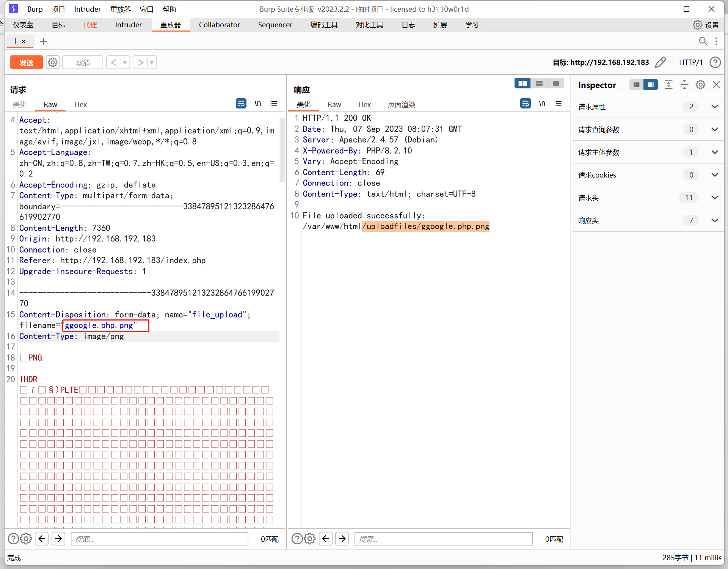Open Inspector settings gear
Viewport: 728px width, 569px height.
[x=700, y=85]
